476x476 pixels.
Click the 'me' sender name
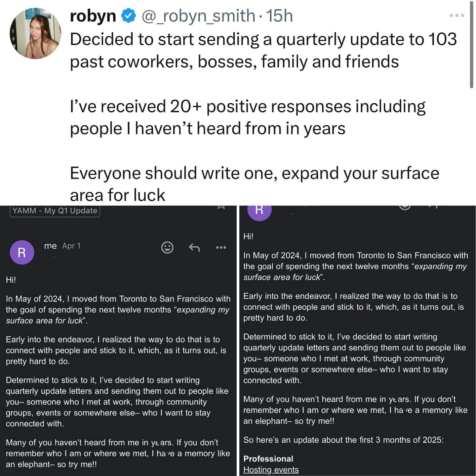tap(50, 246)
